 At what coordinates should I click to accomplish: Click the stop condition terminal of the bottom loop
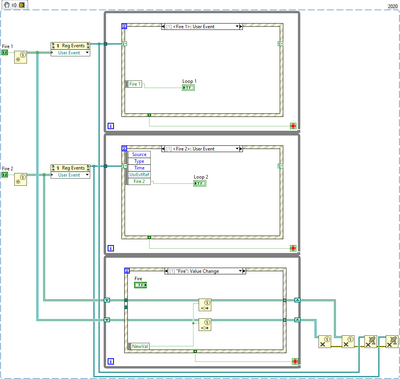(295, 361)
